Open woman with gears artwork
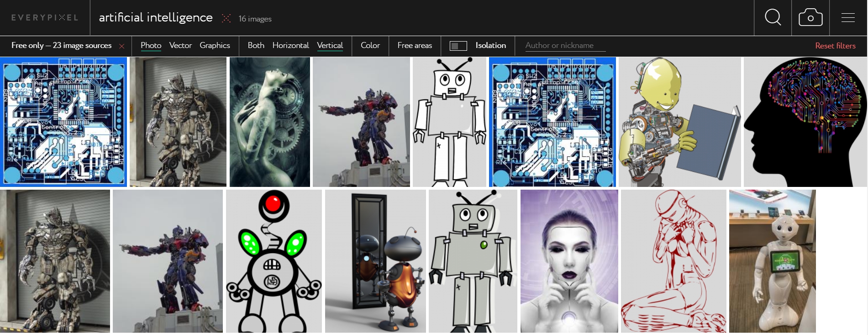The image size is (868, 335). coord(270,122)
